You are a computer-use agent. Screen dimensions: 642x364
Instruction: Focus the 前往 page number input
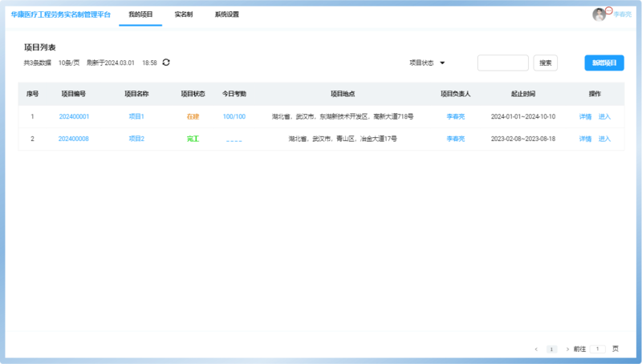(x=597, y=349)
